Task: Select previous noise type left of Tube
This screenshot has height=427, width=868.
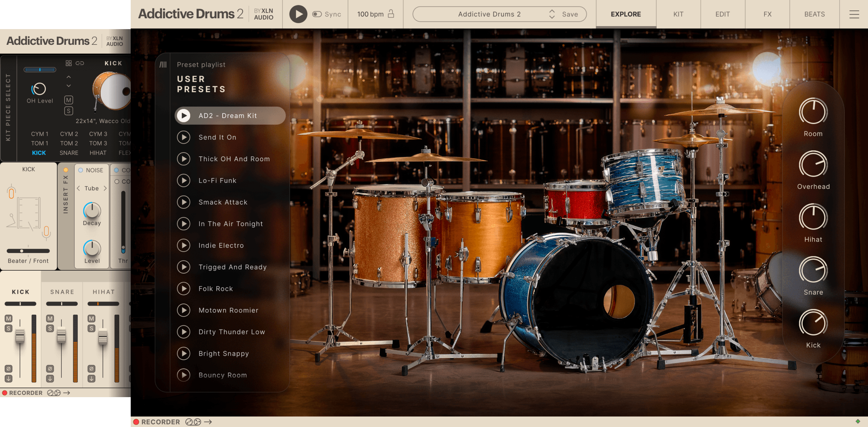Action: click(x=78, y=188)
